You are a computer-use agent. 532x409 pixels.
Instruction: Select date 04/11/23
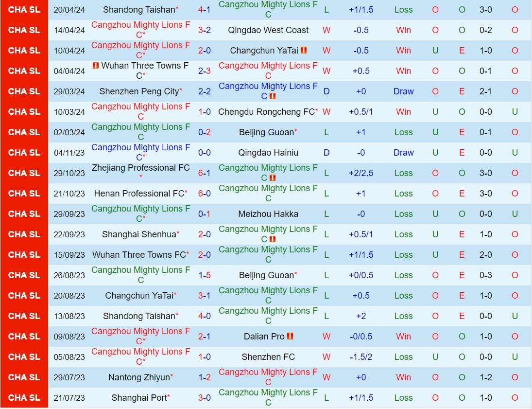[69, 153]
